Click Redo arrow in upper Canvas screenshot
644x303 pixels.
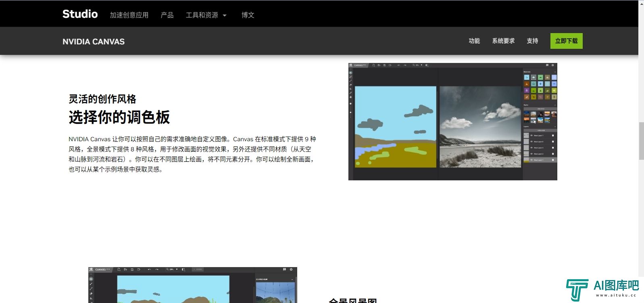pos(405,65)
